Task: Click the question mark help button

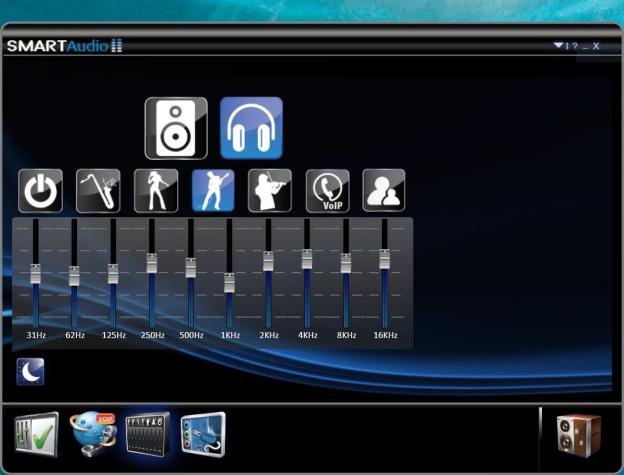Action: 572,46
